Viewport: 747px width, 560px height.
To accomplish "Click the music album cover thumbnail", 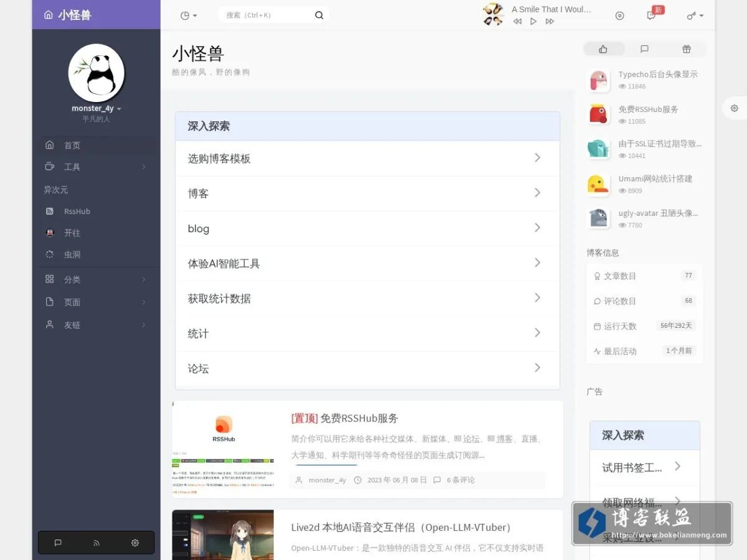I will point(493,14).
